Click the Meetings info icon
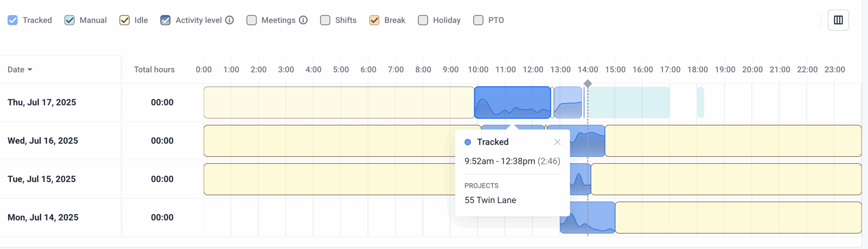 [303, 20]
